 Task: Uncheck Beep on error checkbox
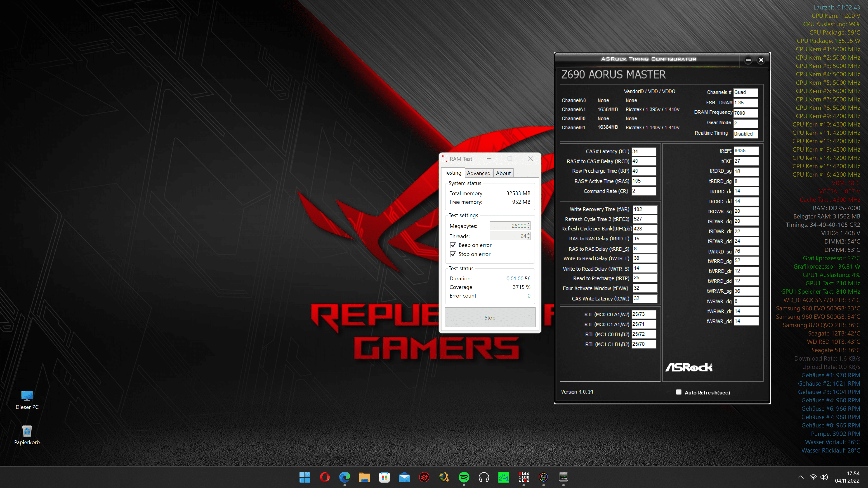coord(453,245)
